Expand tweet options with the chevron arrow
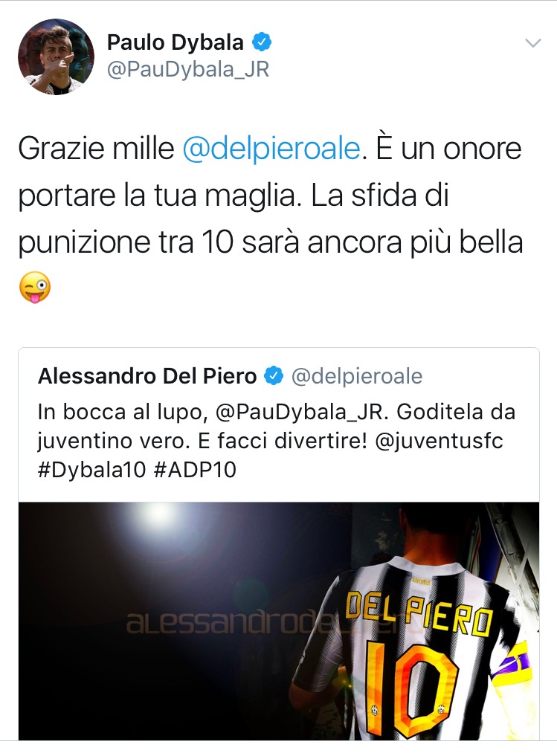Screen dimensions: 557x756 tap(532, 43)
